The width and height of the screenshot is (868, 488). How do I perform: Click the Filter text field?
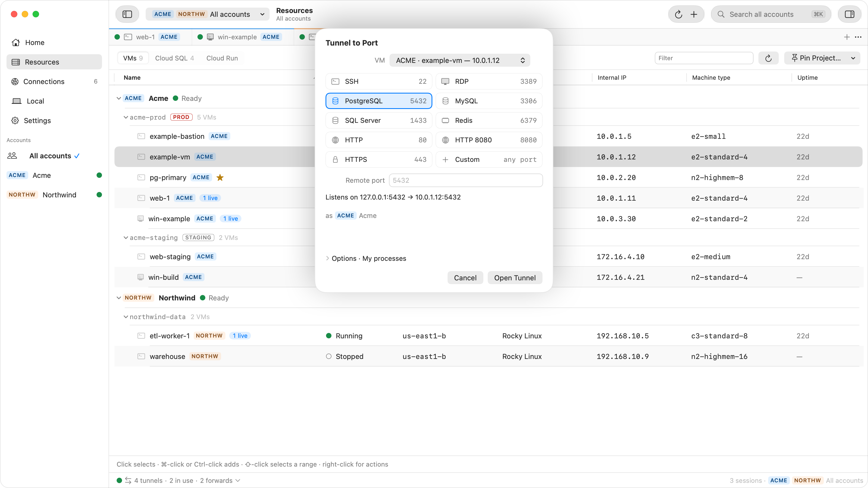704,58
